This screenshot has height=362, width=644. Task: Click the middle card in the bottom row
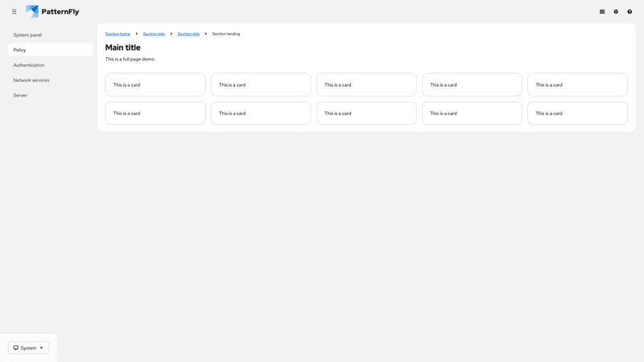coord(366,113)
